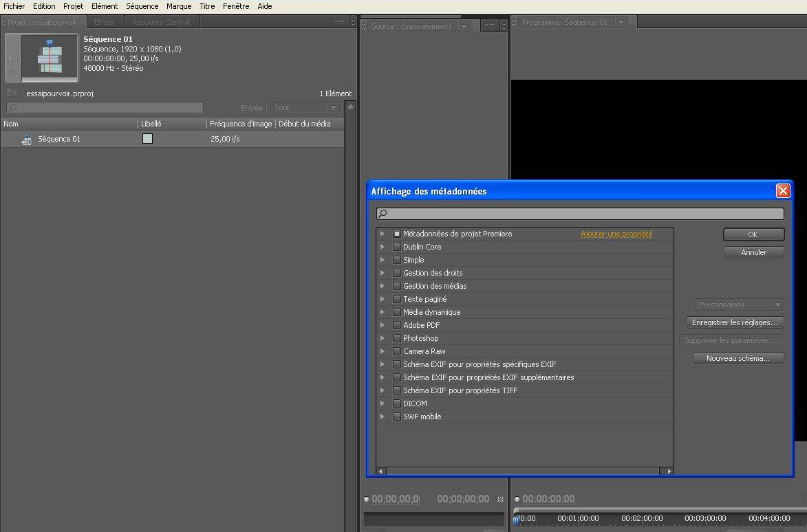Click the Project panel search field
This screenshot has width=807, height=532.
pos(105,107)
